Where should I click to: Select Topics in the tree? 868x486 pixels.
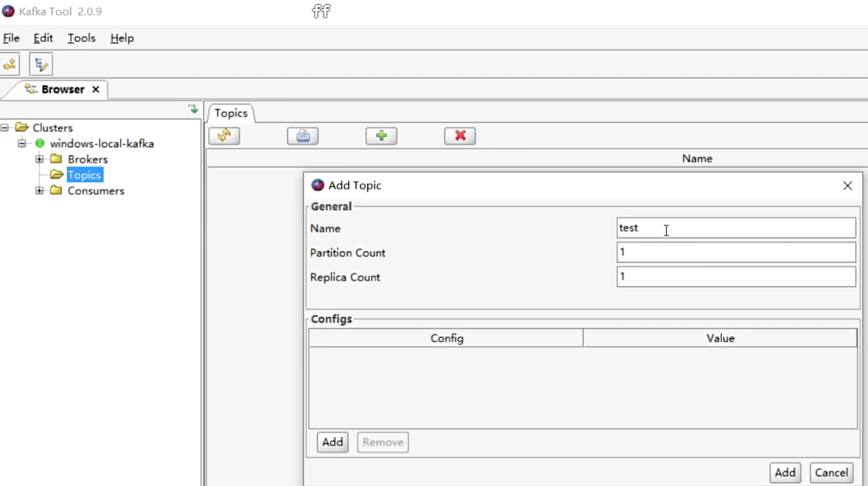pyautogui.click(x=85, y=175)
